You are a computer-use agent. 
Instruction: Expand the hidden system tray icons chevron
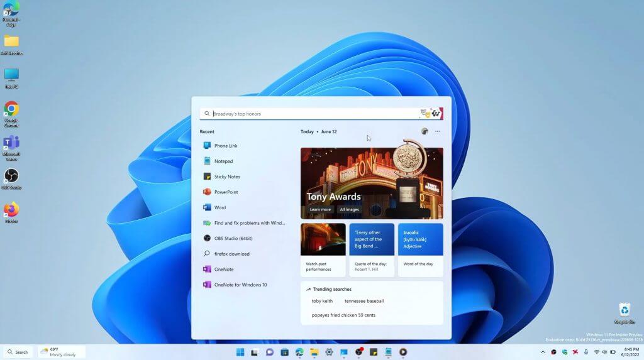pos(543,352)
